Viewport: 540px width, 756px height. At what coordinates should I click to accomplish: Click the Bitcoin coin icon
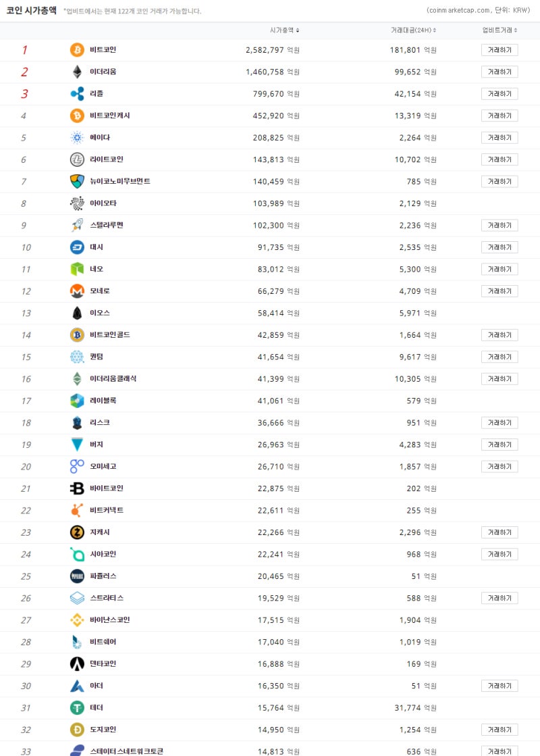pos(78,50)
